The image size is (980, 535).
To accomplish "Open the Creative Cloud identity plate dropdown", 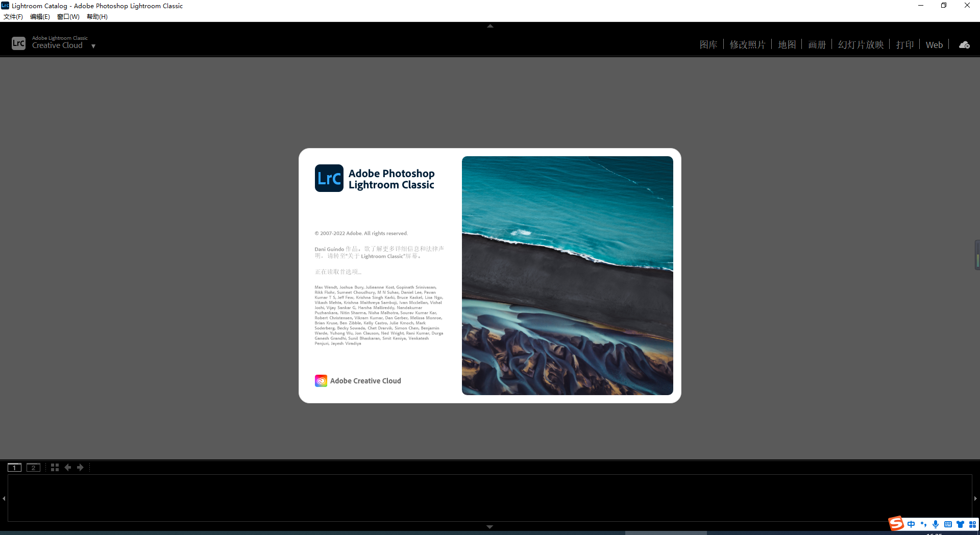I will tap(93, 46).
